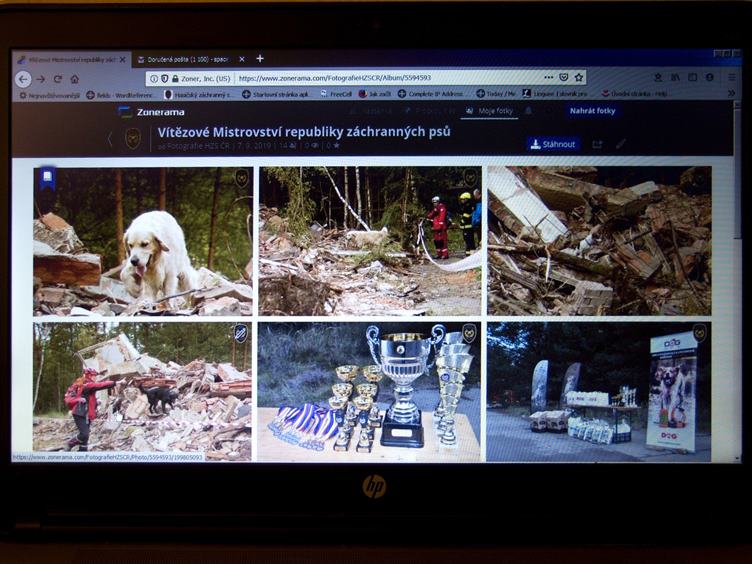Click the Nahrát fotky upload button
This screenshot has width=752, height=564.
[x=592, y=111]
